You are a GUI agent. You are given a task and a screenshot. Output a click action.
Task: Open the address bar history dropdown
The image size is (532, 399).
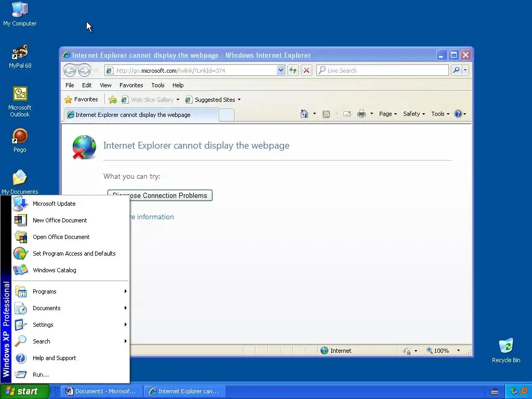(281, 70)
